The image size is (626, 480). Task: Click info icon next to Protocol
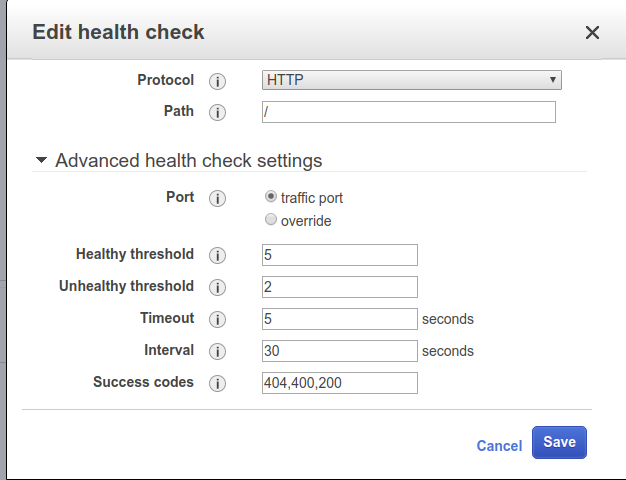tap(217, 81)
